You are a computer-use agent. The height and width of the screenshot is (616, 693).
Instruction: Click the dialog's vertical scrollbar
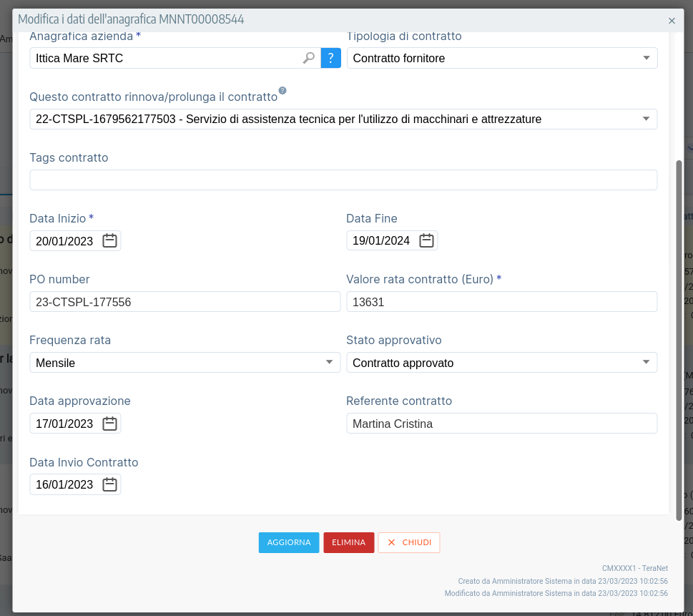click(x=679, y=340)
